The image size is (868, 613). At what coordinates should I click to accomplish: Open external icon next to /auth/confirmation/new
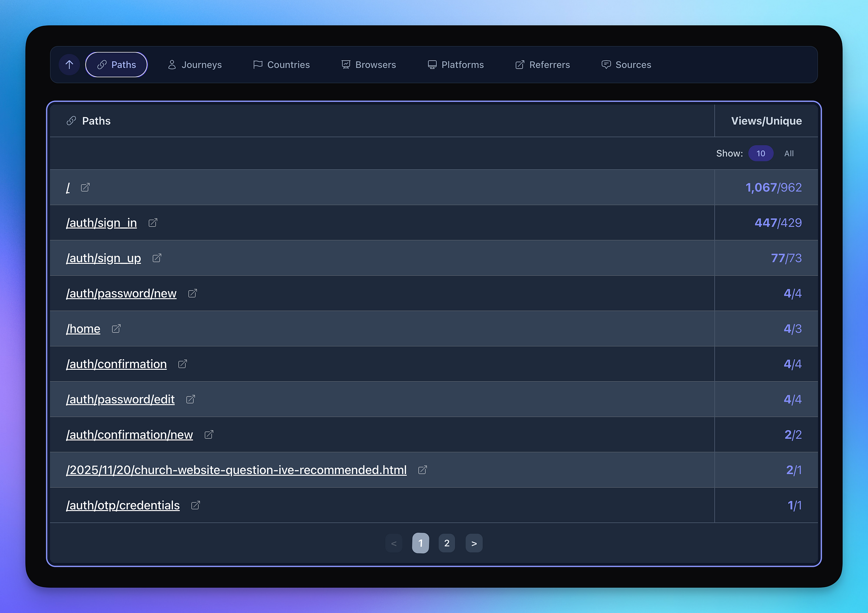pyautogui.click(x=209, y=435)
